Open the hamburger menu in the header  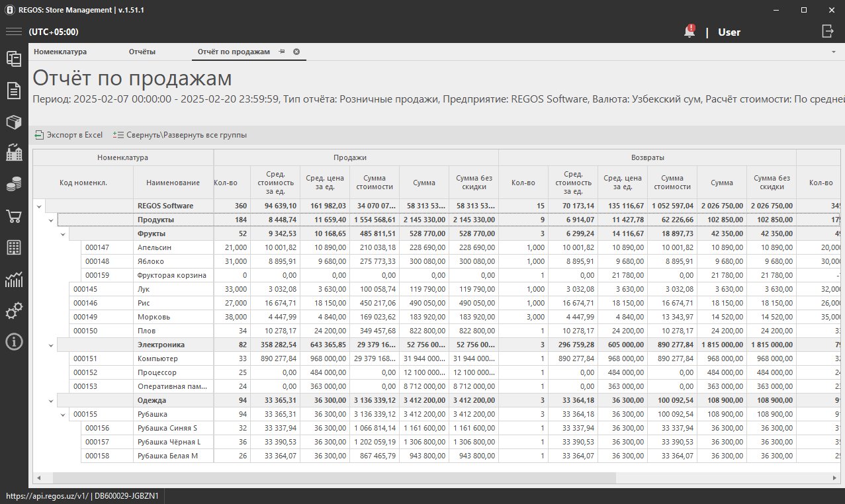[x=14, y=32]
